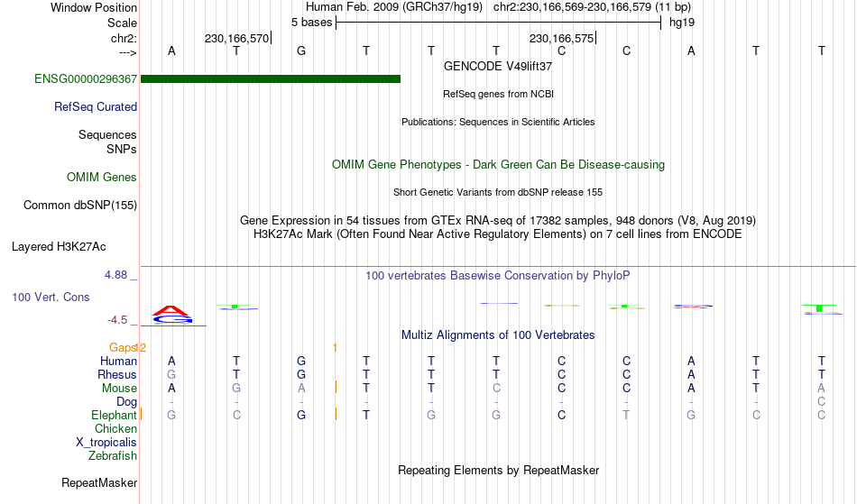Click OMIM Gene Phenotypes track title
The image size is (857, 504).
(498, 165)
